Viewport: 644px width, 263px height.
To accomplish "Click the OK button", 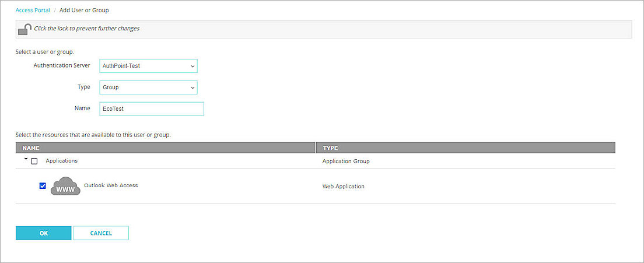I will 44,233.
